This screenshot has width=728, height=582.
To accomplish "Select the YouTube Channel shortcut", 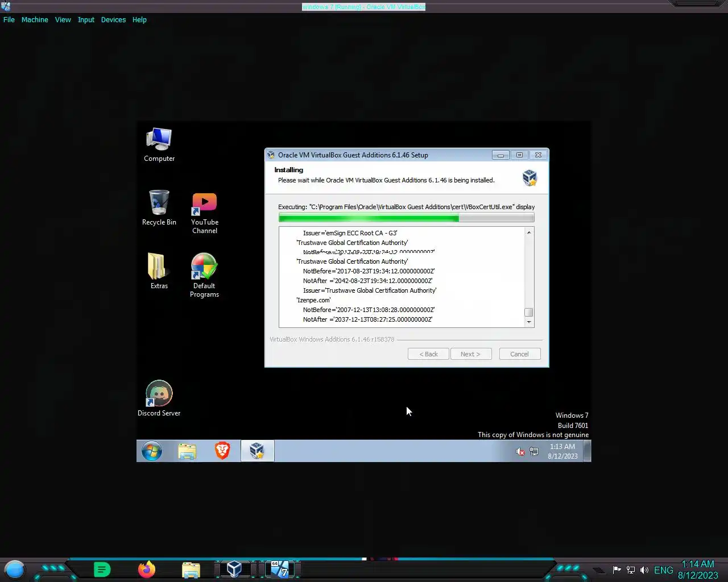I will (205, 213).
